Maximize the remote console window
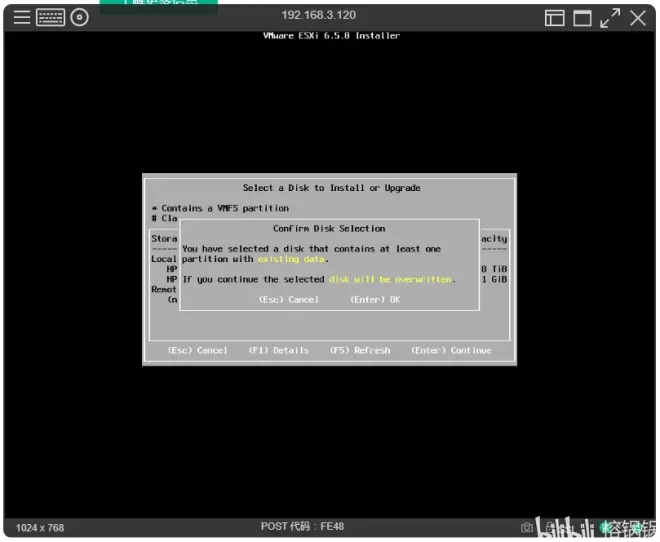 click(x=582, y=18)
